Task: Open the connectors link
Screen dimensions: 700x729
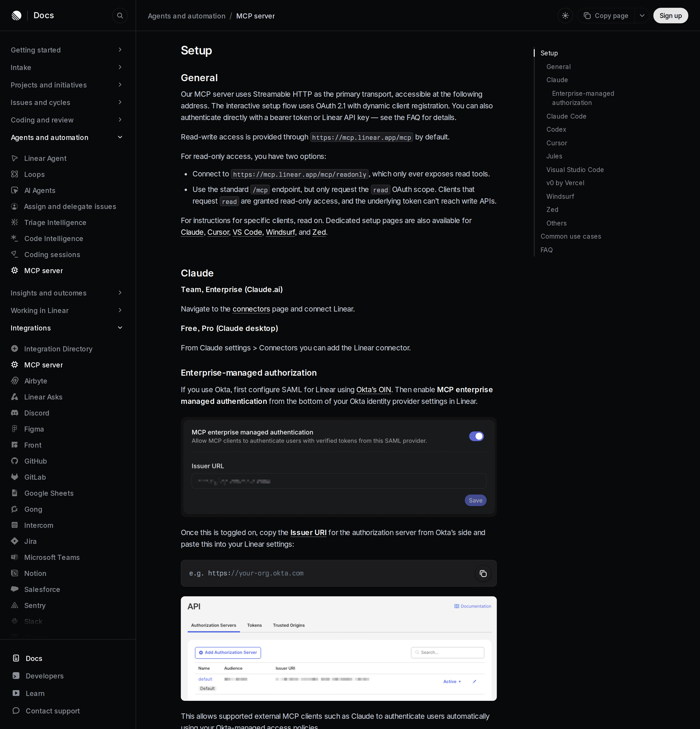Action: coord(251,309)
